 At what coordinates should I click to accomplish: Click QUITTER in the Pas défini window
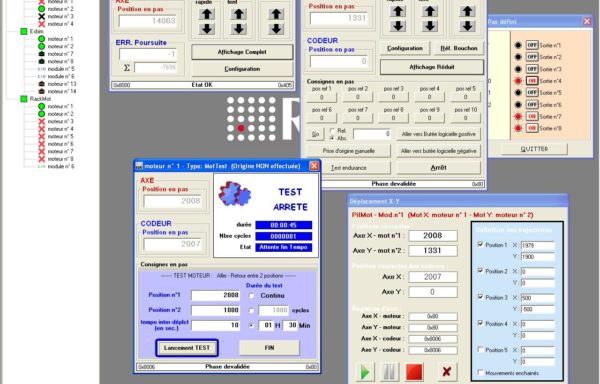coord(534,149)
